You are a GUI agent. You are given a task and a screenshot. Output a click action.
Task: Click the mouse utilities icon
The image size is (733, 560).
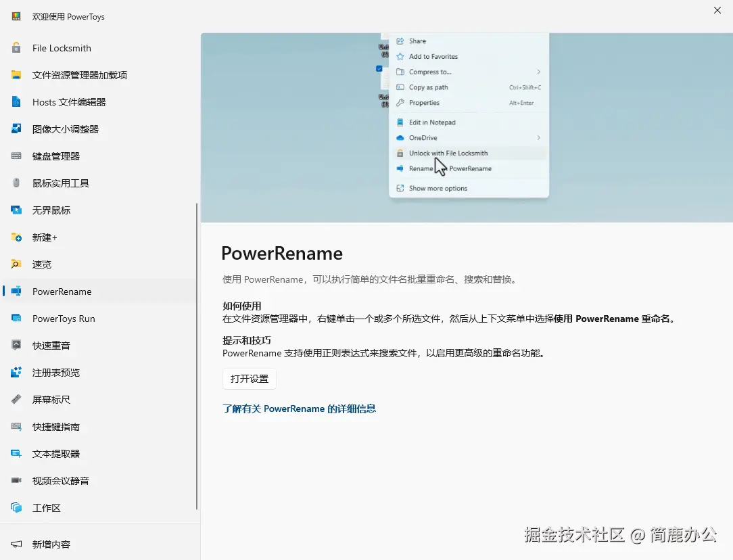16,183
